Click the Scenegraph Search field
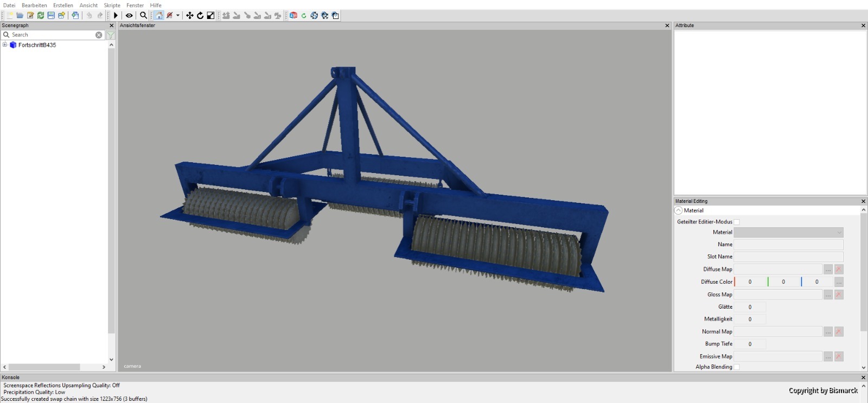 pos(52,35)
